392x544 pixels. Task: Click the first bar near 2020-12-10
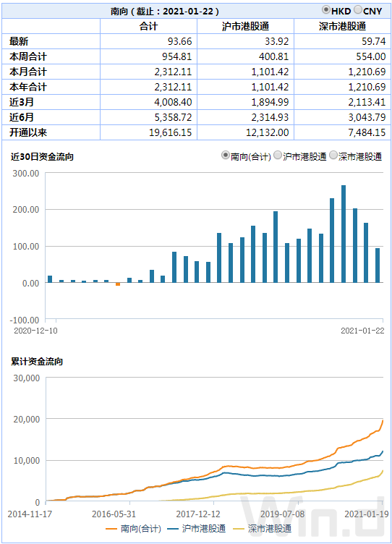pyautogui.click(x=50, y=279)
